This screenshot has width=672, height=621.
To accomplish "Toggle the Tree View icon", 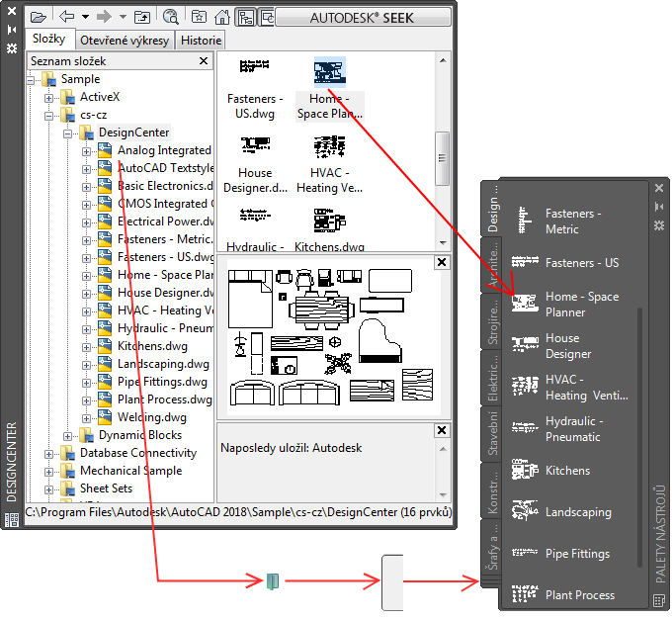I will 245,18.
